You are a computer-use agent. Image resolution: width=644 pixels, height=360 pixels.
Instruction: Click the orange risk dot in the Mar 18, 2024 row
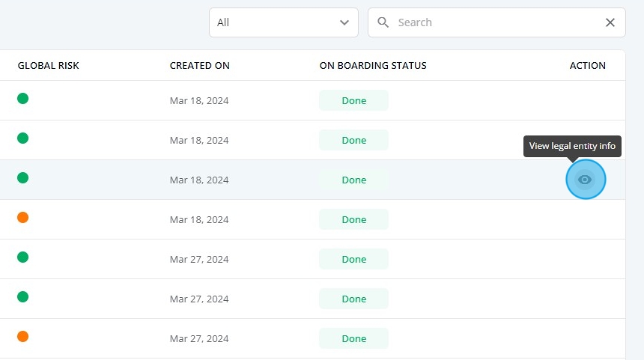22,217
